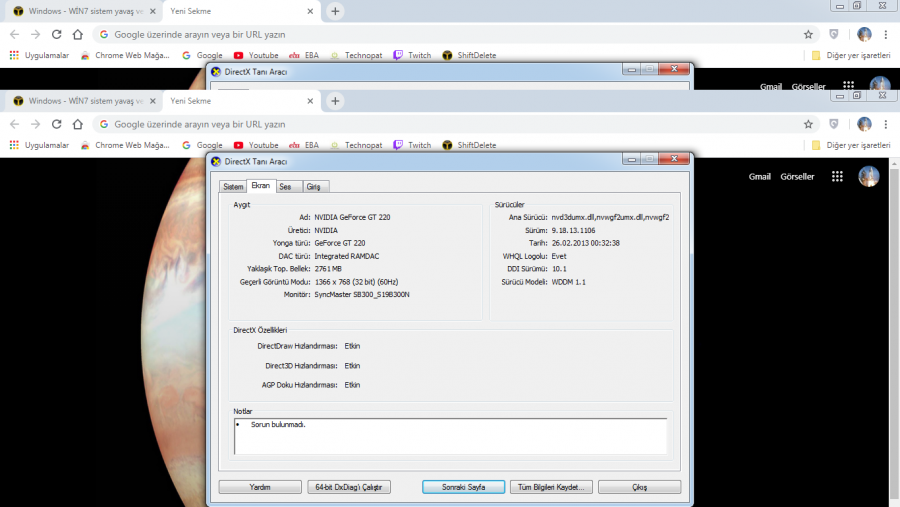Viewport: 900px width, 507px height.
Task: Open the Twitch bookmark in the front Chrome window
Action: (412, 145)
